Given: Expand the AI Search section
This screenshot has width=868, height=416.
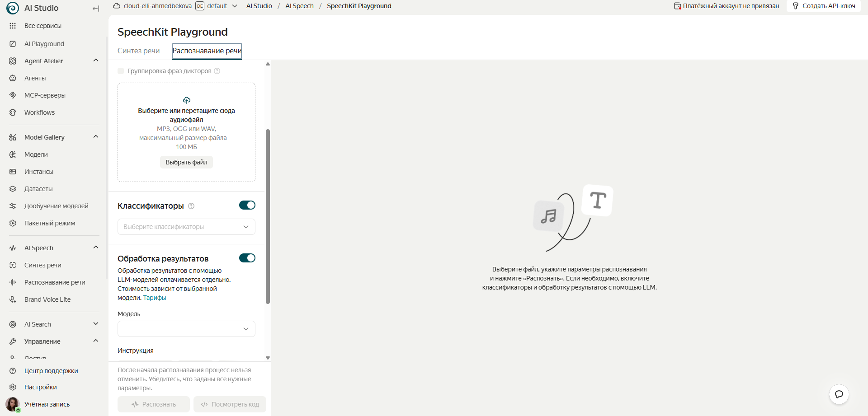Looking at the screenshot, I should tap(96, 324).
